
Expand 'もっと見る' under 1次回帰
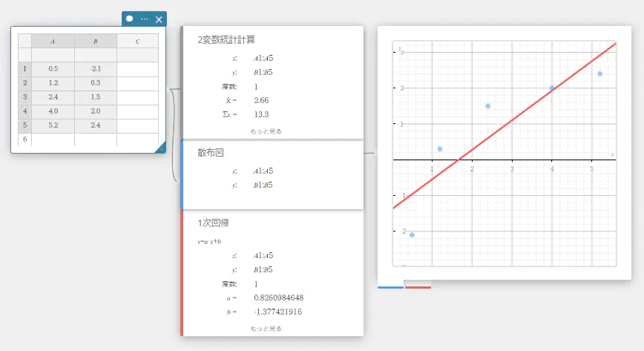point(266,329)
